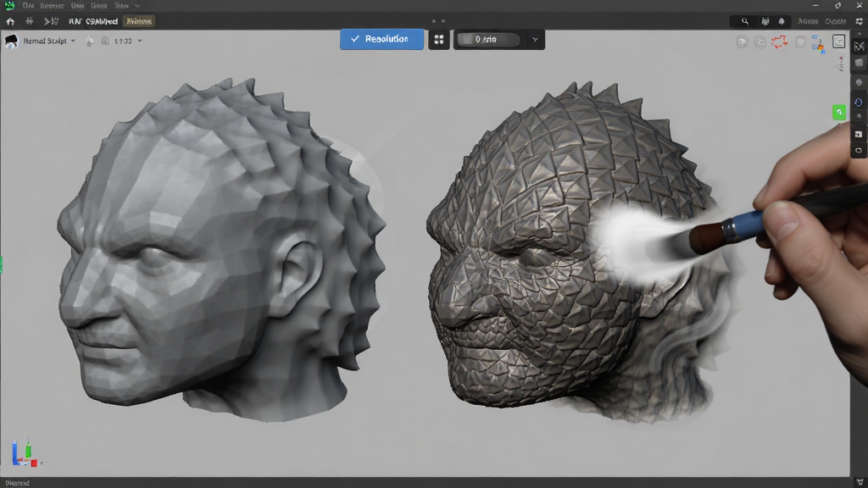Click the status text in the bottom bar
The height and width of the screenshot is (488, 868).
(17, 483)
